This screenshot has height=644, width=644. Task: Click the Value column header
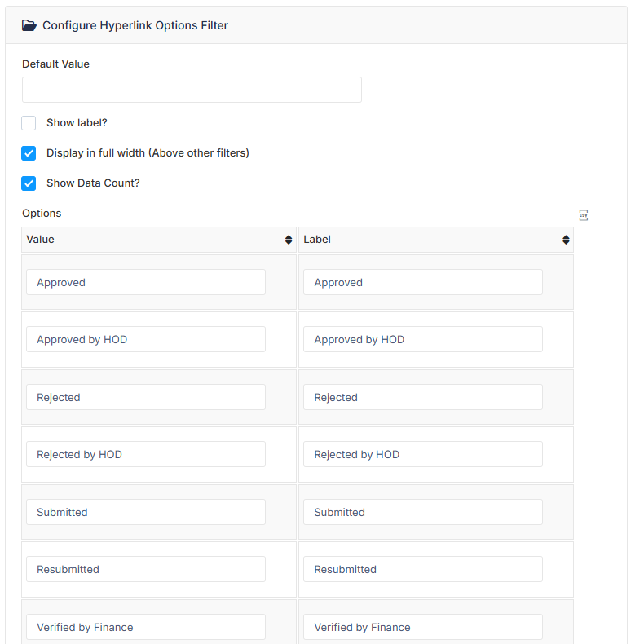pyautogui.click(x=159, y=240)
